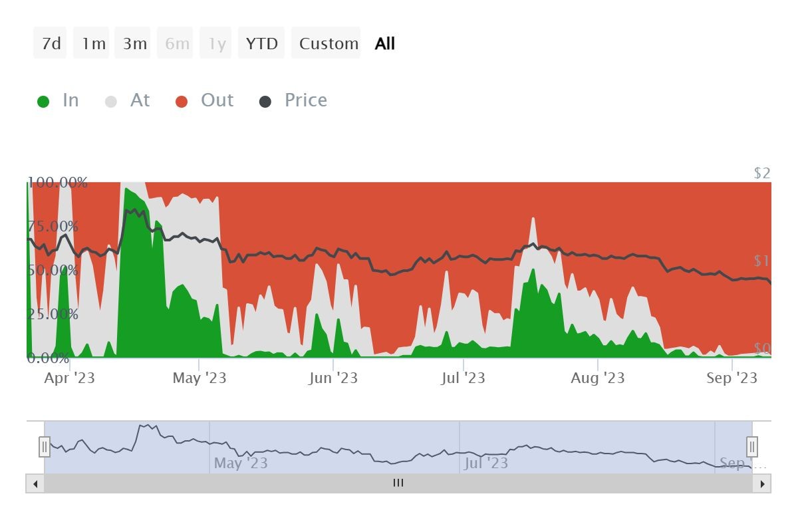Click the May '23 main axis label

coord(199,378)
